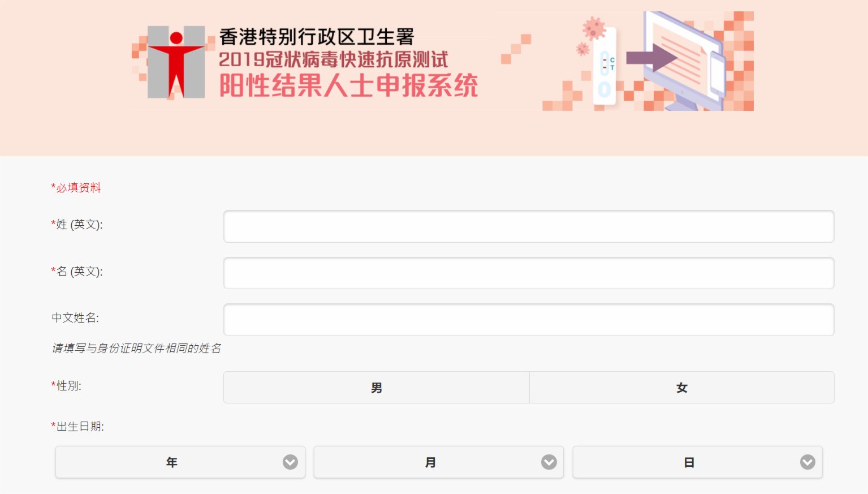Click the rapid antigen test kit illustration
This screenshot has width=868, height=494.
pyautogui.click(x=604, y=67)
